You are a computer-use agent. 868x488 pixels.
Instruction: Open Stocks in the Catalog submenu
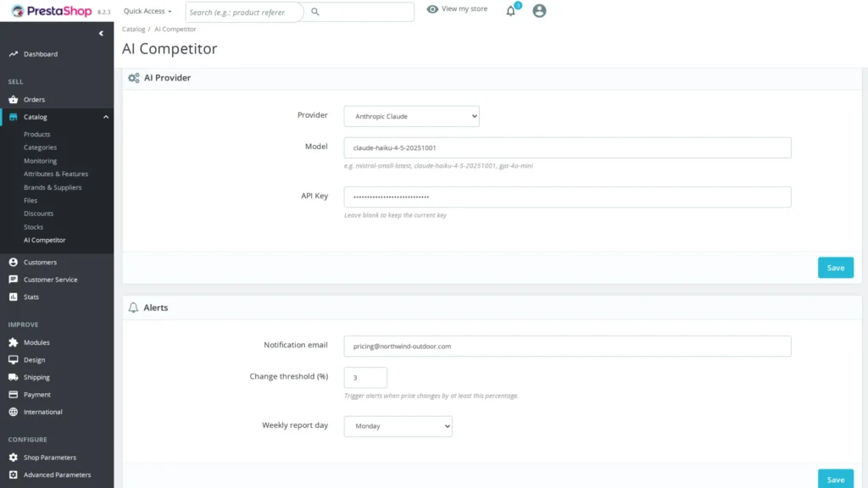pos(33,227)
